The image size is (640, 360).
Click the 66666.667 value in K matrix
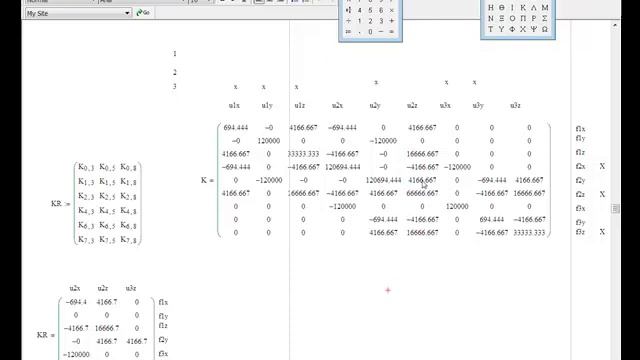(x=422, y=193)
